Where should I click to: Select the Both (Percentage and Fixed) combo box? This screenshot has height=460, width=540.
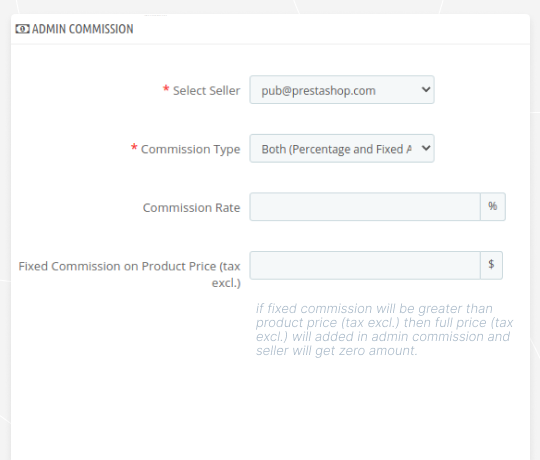tap(342, 148)
